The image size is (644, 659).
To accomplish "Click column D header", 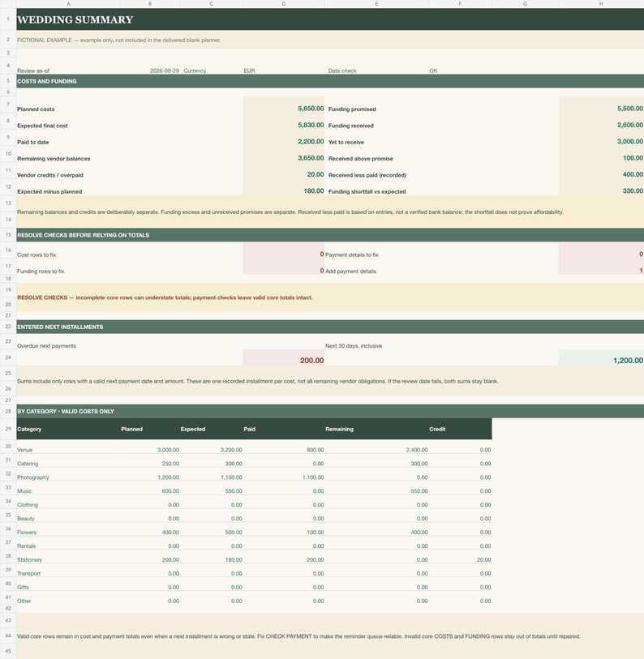I will [x=284, y=4].
